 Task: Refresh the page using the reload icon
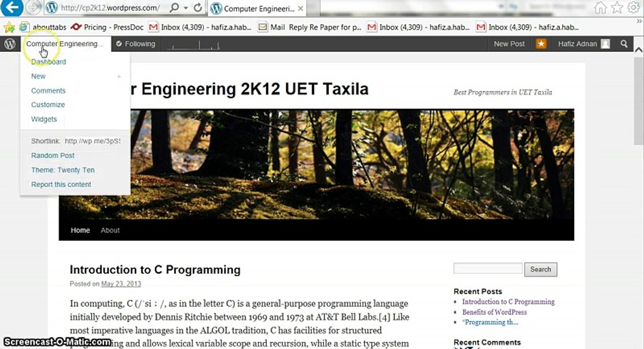point(198,8)
